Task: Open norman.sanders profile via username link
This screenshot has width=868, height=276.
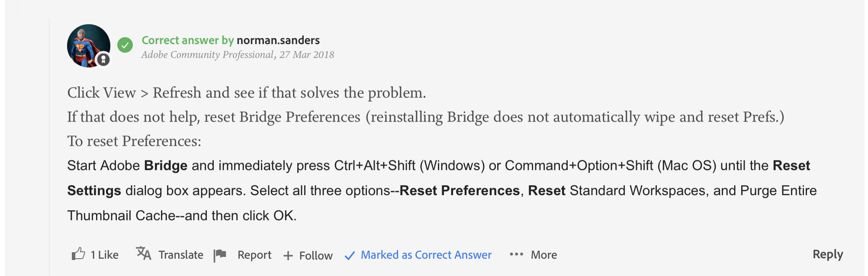Action: 278,40
